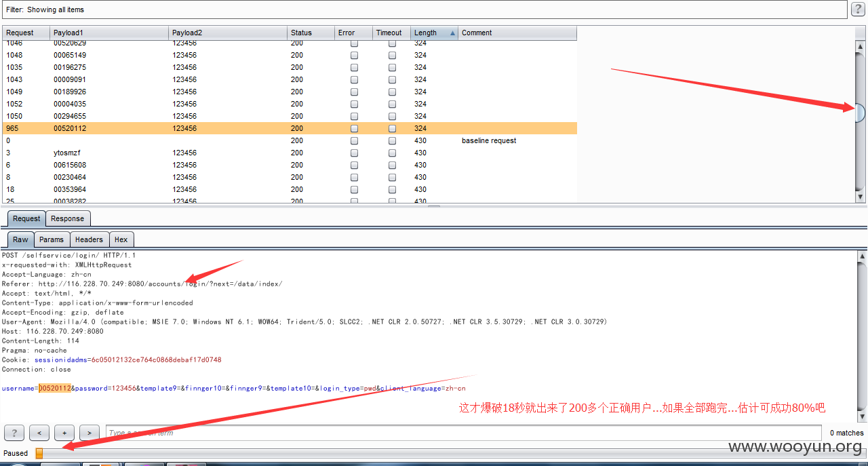
Task: Select result row with payload 00196275
Action: coord(290,67)
